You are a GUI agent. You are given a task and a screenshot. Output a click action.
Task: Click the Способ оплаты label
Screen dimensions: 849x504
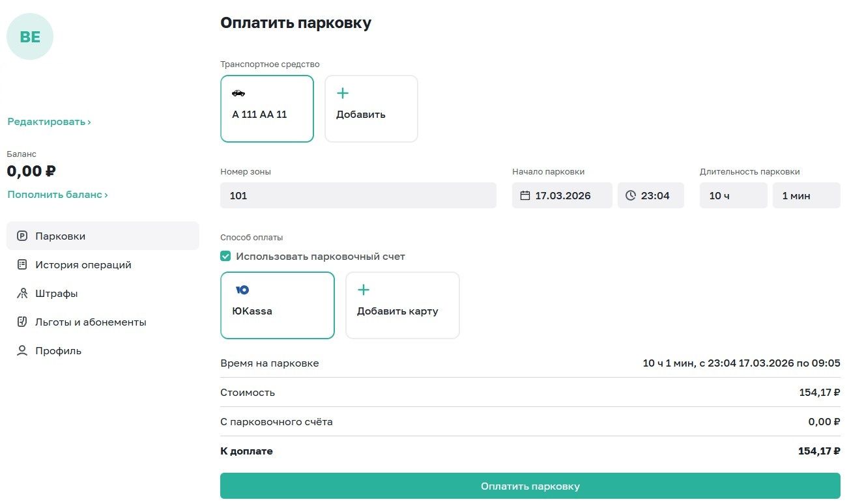[252, 238]
